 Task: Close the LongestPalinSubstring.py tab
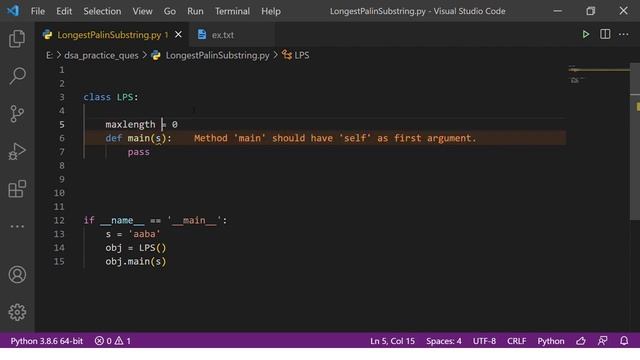[178, 35]
